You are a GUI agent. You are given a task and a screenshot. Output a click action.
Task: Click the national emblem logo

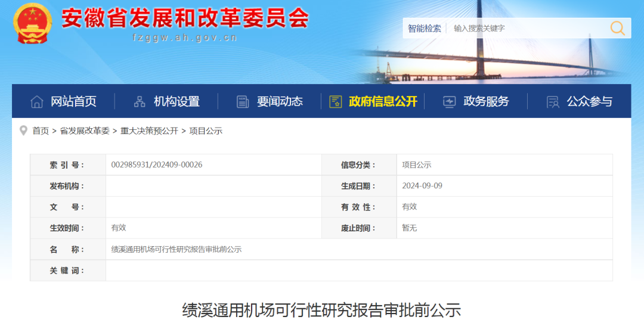click(32, 22)
